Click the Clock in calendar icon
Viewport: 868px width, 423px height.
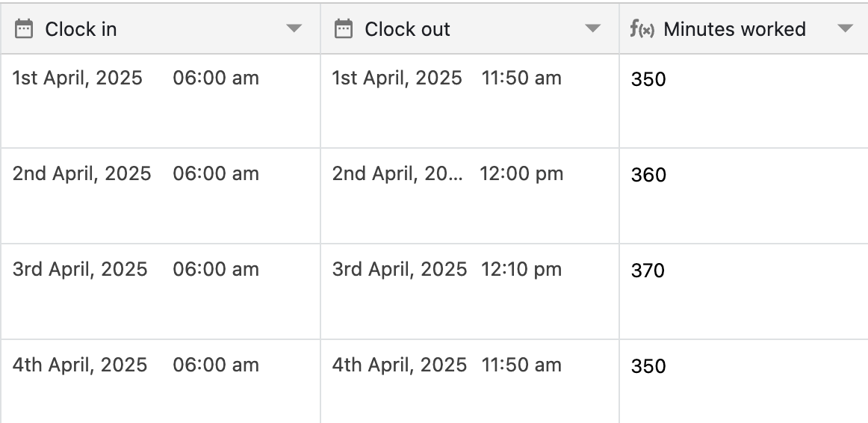(x=23, y=29)
